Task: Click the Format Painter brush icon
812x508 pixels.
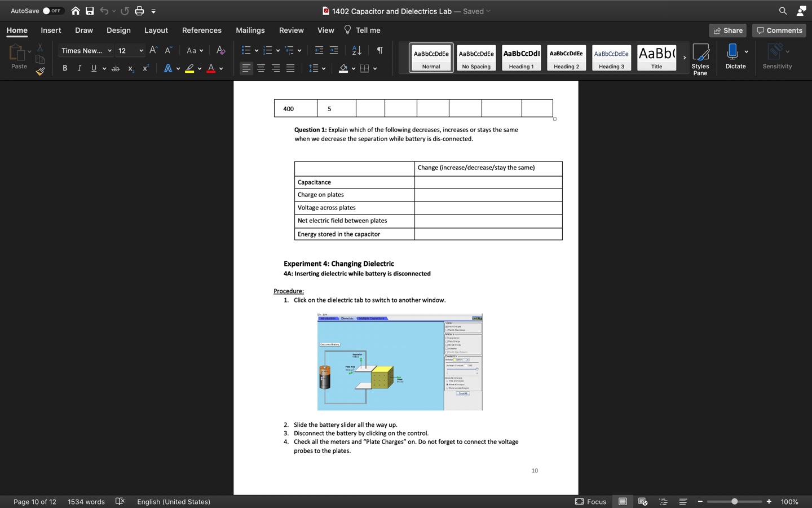Action: [x=40, y=72]
